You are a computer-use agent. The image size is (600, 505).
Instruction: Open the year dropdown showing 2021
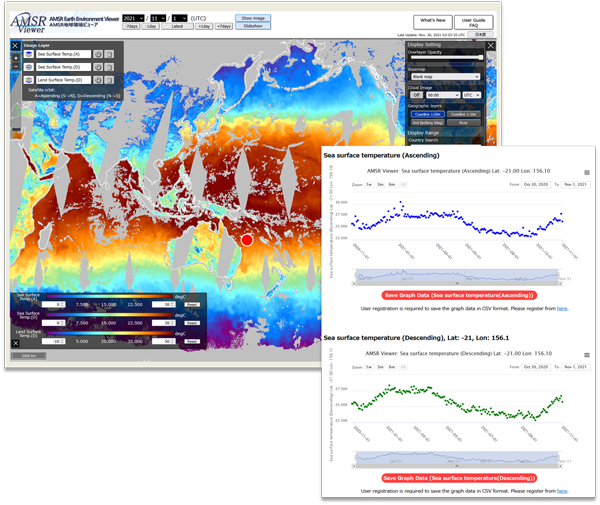pos(133,18)
